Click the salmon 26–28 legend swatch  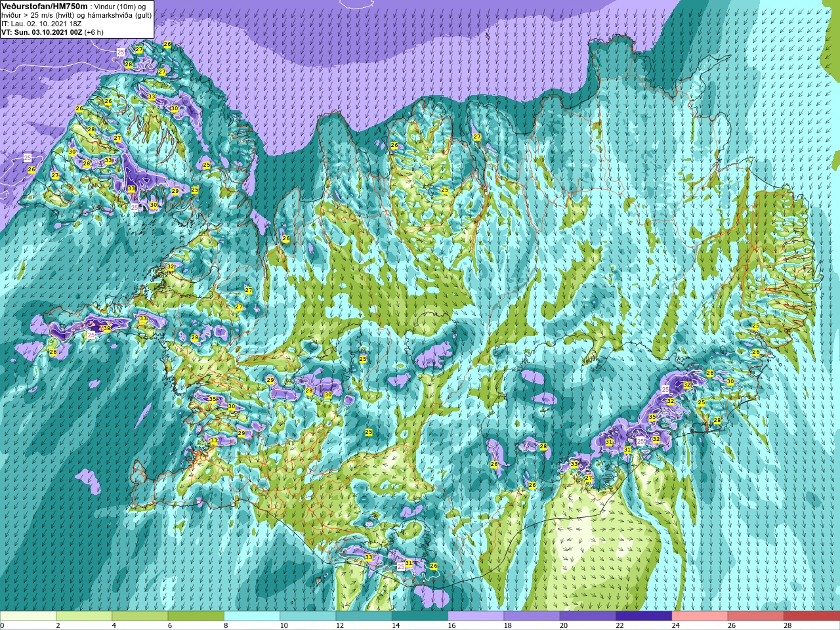[756, 616]
